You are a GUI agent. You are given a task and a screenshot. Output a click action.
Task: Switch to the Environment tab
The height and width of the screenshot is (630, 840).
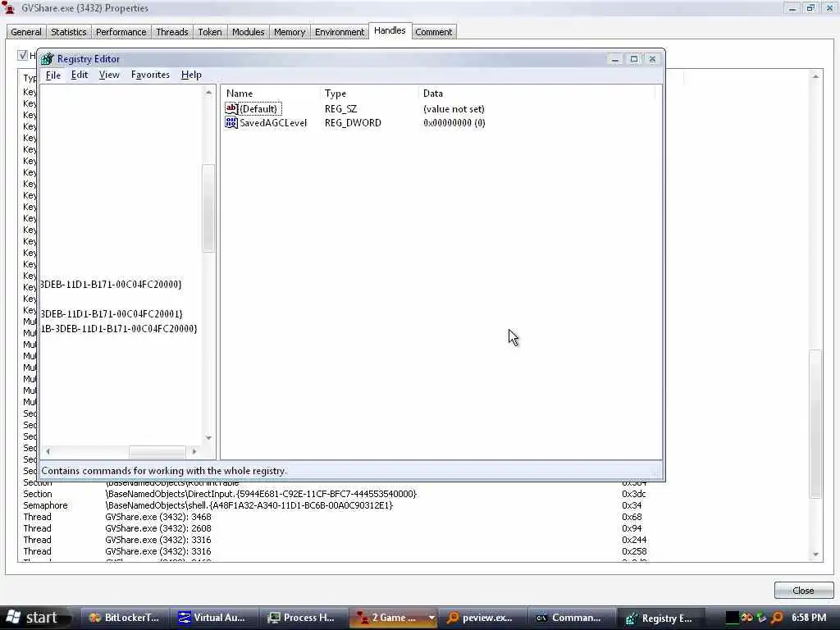(340, 32)
